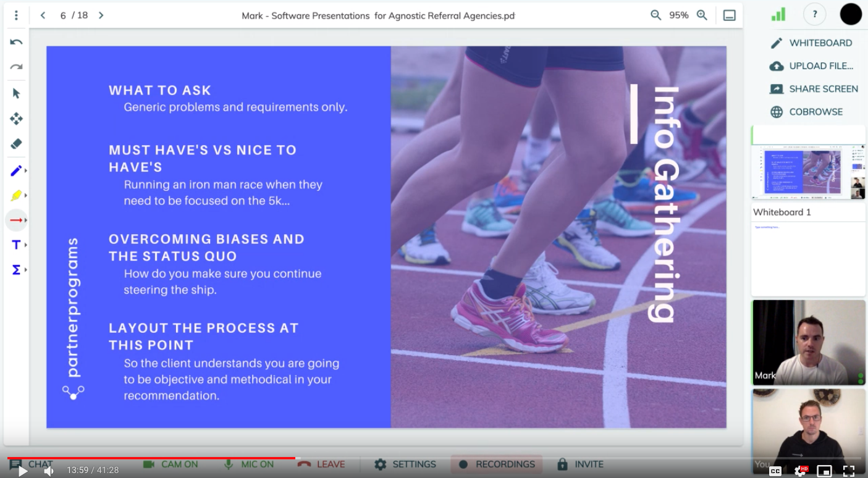The height and width of the screenshot is (478, 868).
Task: Select the sigma formula tool
Action: coord(15,270)
